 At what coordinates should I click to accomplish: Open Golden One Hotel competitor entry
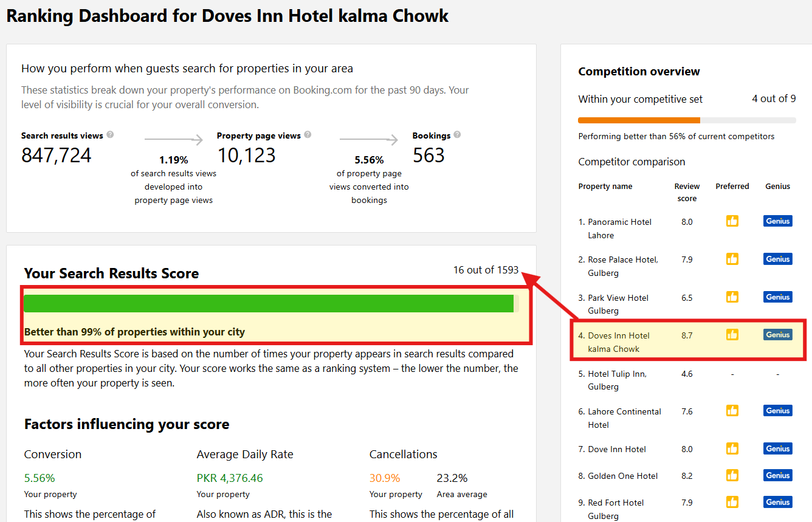coord(622,476)
